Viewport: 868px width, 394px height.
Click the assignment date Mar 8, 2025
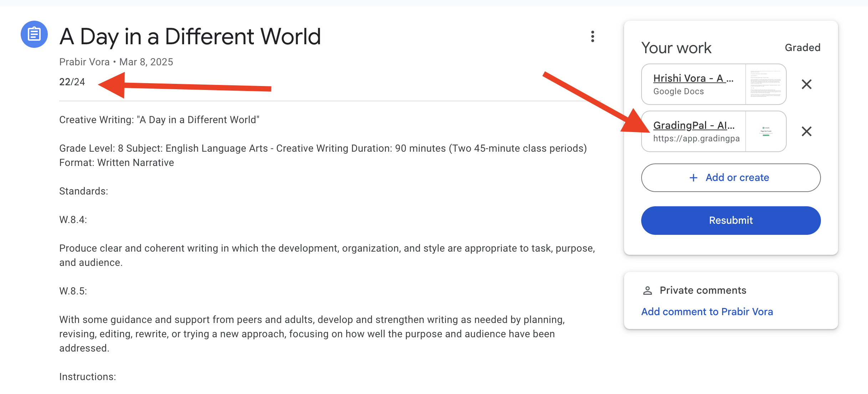click(146, 61)
